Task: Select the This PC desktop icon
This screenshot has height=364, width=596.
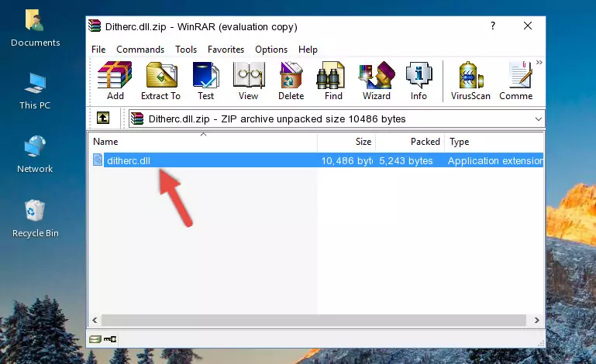Action: 35,91
